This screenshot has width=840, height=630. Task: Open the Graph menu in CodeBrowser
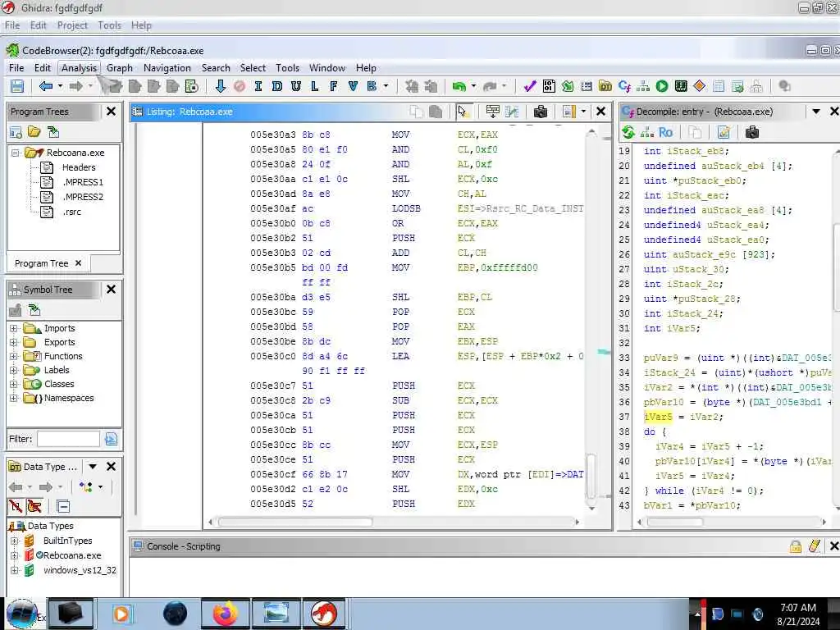tap(120, 68)
